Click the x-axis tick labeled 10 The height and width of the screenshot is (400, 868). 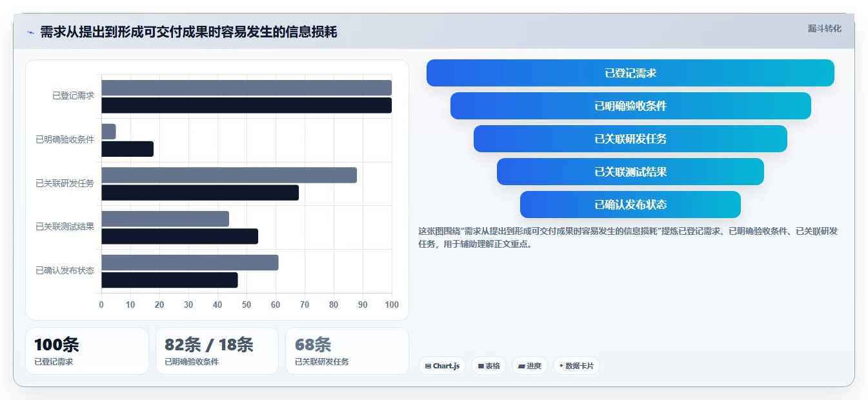(x=130, y=305)
